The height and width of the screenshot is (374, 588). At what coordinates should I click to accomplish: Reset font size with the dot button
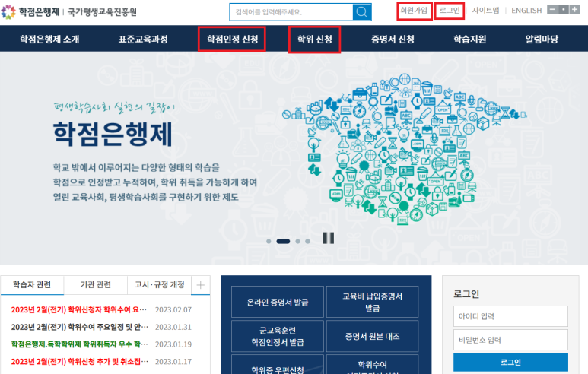coord(563,9)
